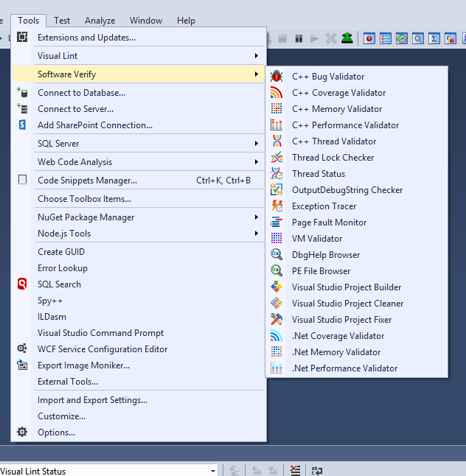
Task: Click the .Net Memory Validator icon
Action: click(277, 351)
